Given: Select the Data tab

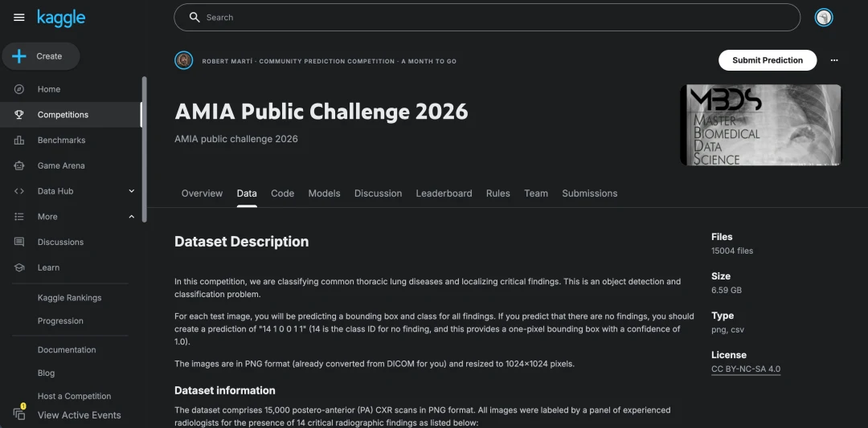Looking at the screenshot, I should [x=247, y=194].
